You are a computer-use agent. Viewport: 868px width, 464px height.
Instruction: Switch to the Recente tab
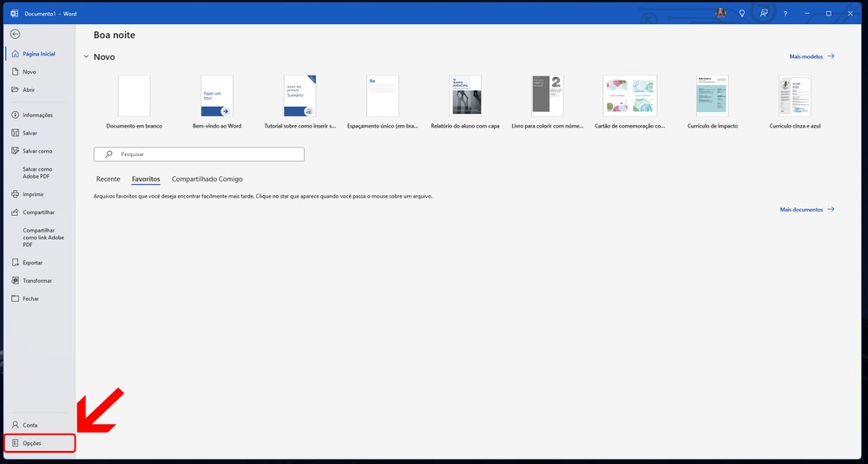point(108,179)
